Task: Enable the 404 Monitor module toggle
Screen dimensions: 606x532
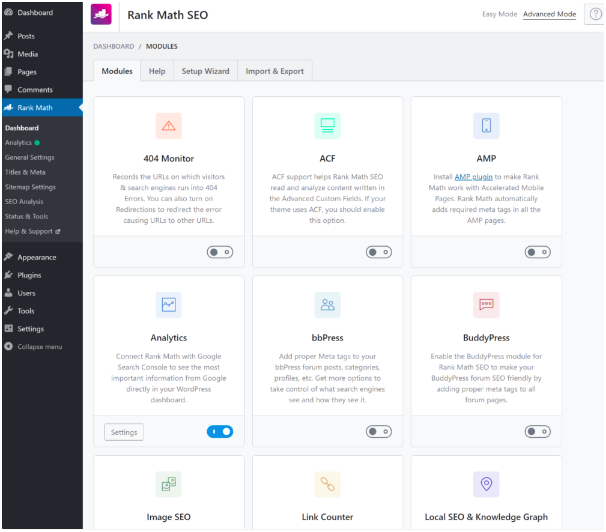Action: pos(220,252)
